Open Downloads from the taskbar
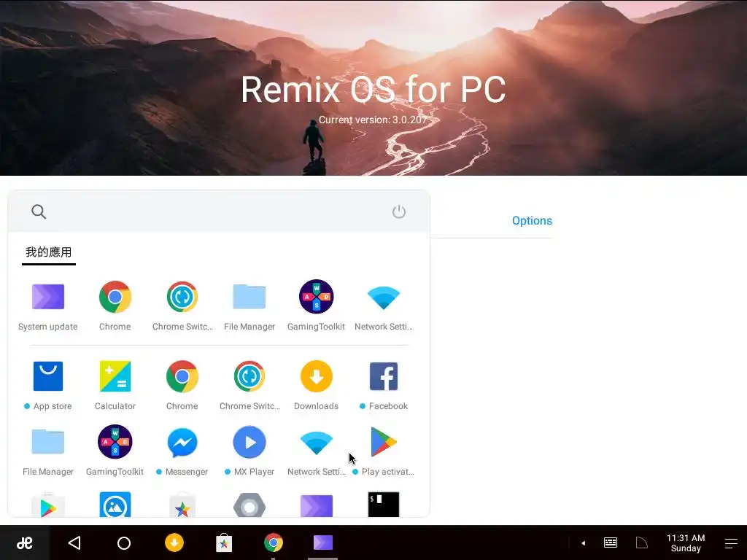This screenshot has width=747, height=560. point(174,542)
